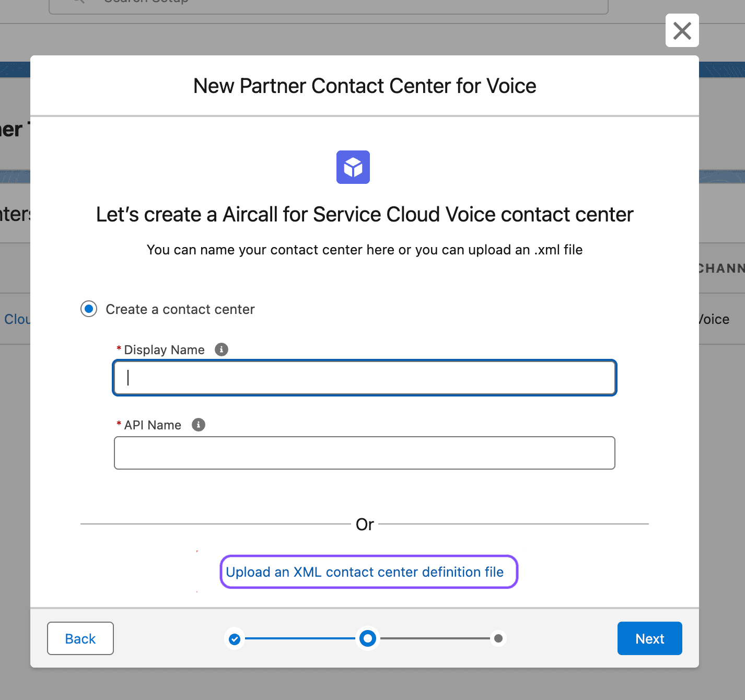The image size is (745, 700).
Task: Open the API Name info tooltip
Action: pos(198,425)
